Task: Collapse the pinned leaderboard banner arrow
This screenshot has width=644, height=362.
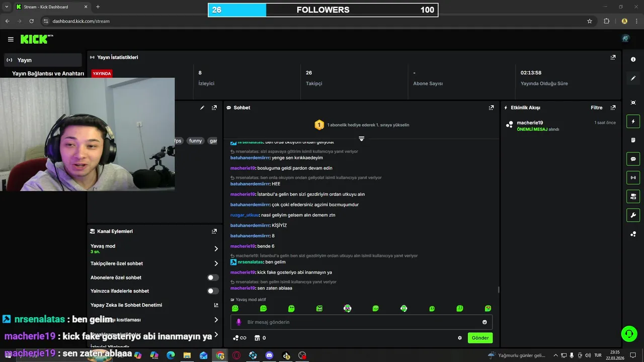Action: 361,139
